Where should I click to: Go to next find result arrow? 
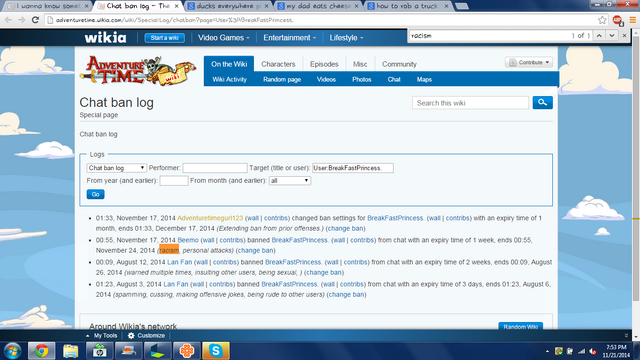click(x=611, y=36)
